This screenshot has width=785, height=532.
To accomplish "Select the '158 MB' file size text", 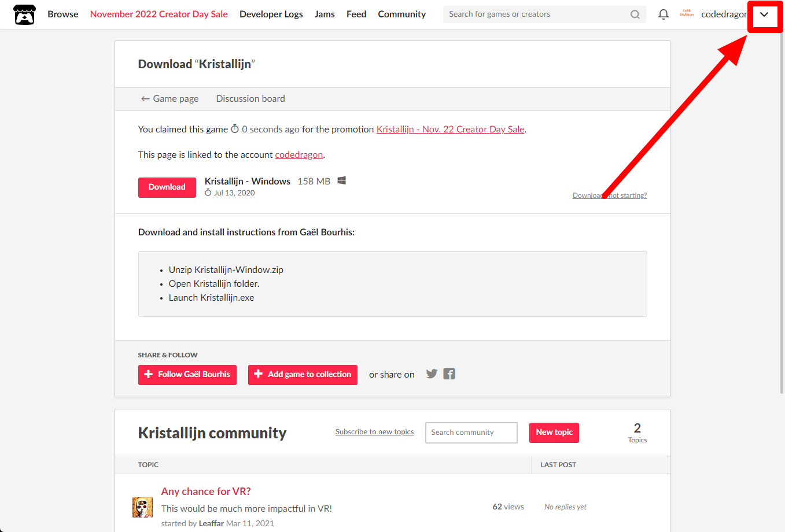I will click(314, 182).
